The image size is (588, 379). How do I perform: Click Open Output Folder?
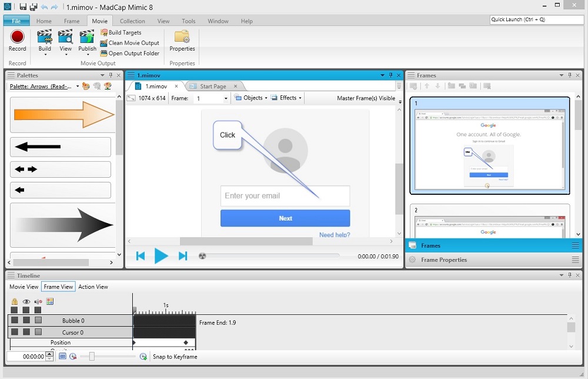click(130, 54)
